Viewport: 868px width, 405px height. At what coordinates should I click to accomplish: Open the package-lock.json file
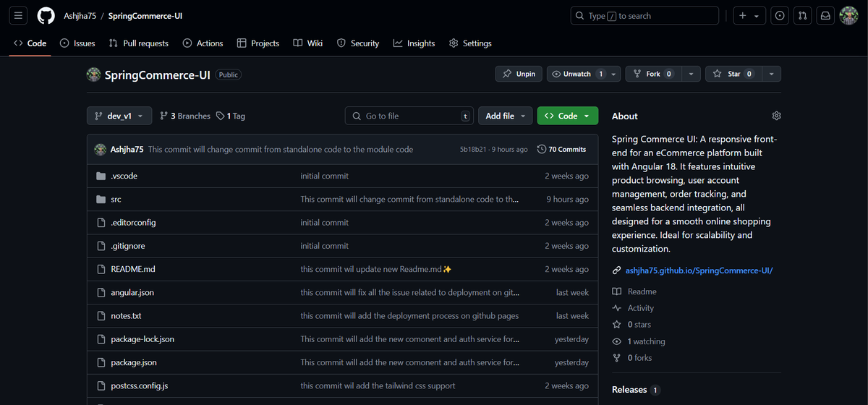142,339
